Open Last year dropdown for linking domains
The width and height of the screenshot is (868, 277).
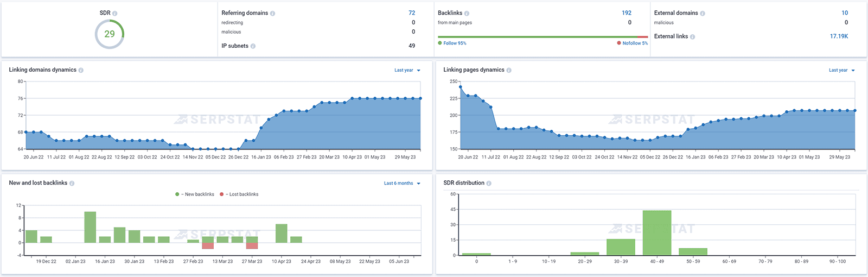(407, 70)
